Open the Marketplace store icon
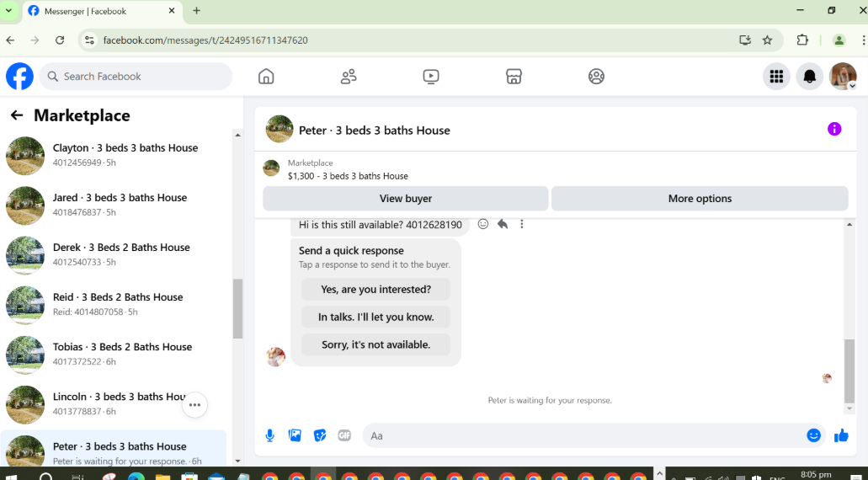This screenshot has width=868, height=480. click(514, 77)
